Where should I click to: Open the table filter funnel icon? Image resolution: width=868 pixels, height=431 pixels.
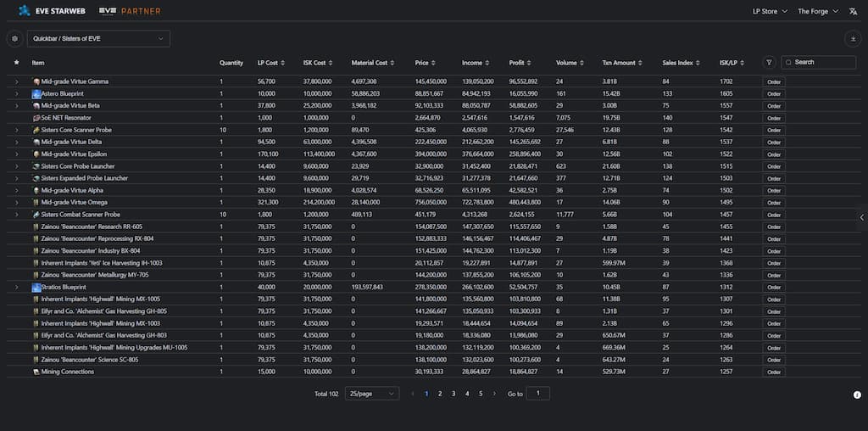(769, 63)
